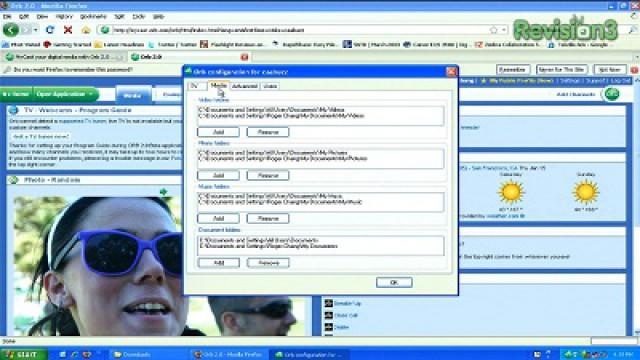Click the Windows Start button

tap(24, 354)
